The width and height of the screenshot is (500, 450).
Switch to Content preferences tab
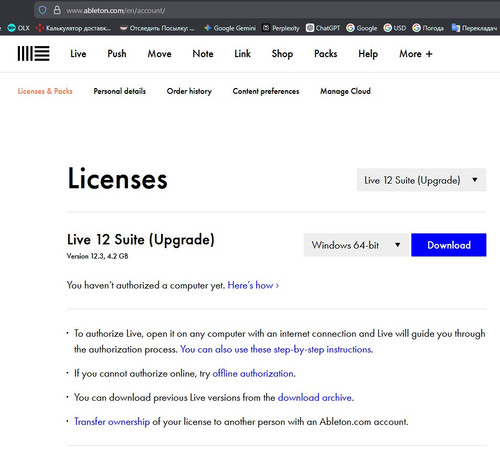[x=266, y=91]
